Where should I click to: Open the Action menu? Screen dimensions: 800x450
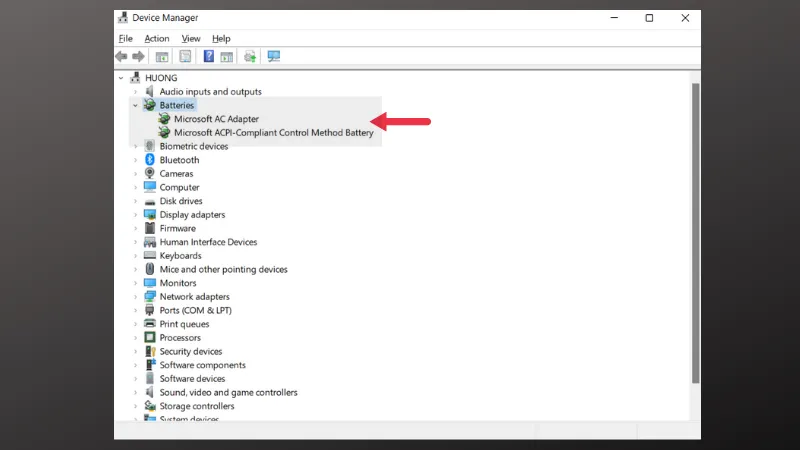coord(156,39)
